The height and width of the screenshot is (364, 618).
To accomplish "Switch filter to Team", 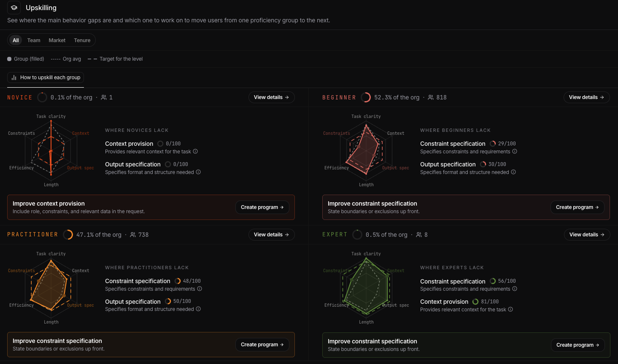I will tap(34, 40).
